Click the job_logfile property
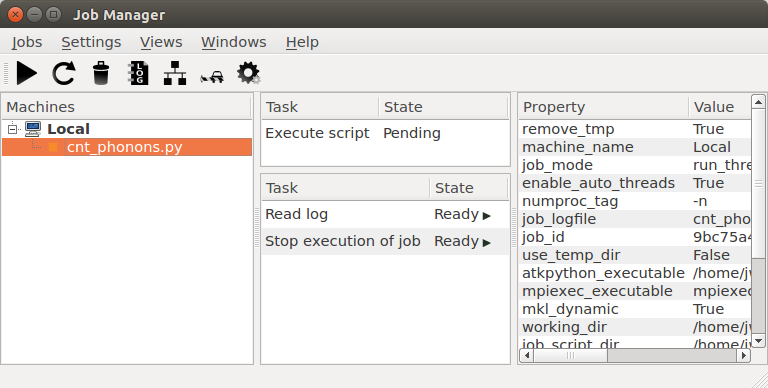The height and width of the screenshot is (388, 768). pos(559,219)
